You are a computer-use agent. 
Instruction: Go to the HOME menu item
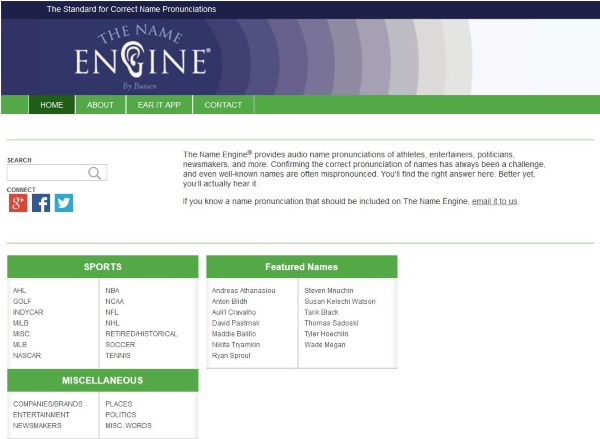(x=52, y=105)
